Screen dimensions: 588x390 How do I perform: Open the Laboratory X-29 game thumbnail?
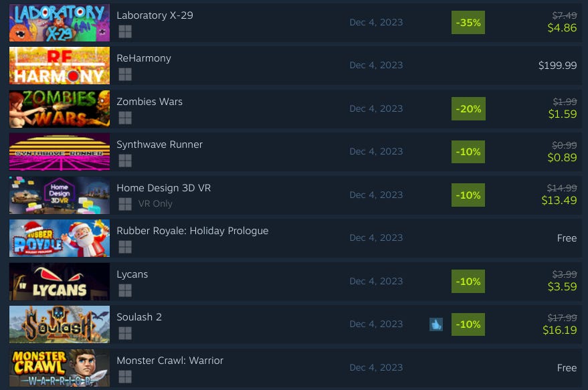[x=60, y=23]
